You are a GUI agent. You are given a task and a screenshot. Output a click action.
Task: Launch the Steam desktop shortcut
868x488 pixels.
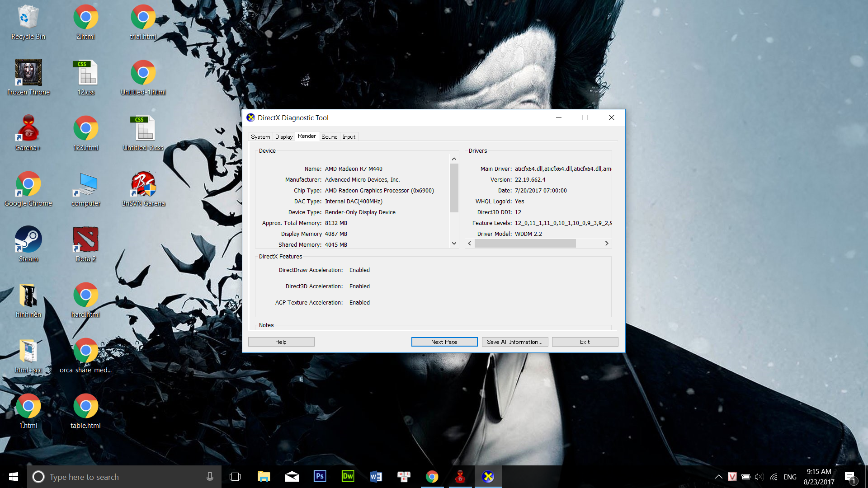click(x=28, y=244)
